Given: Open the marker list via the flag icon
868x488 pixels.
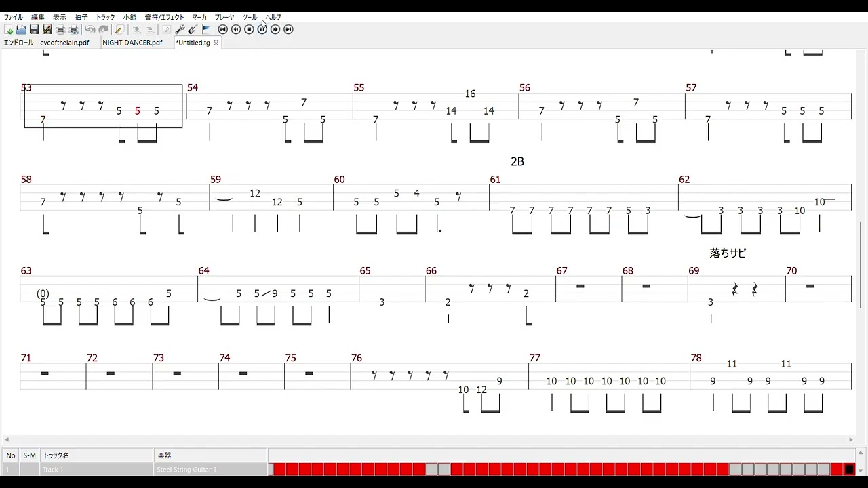Looking at the screenshot, I should 206,30.
